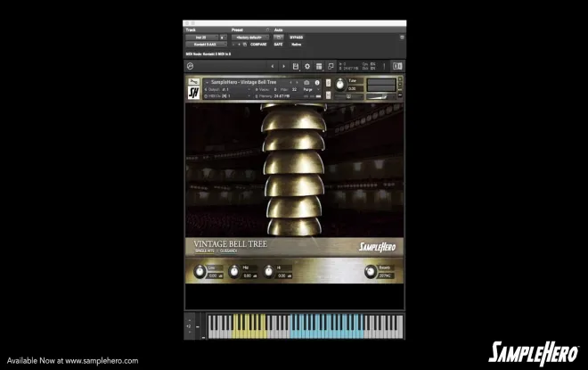
Task: Open the track selector dropdown
Action: (201, 37)
